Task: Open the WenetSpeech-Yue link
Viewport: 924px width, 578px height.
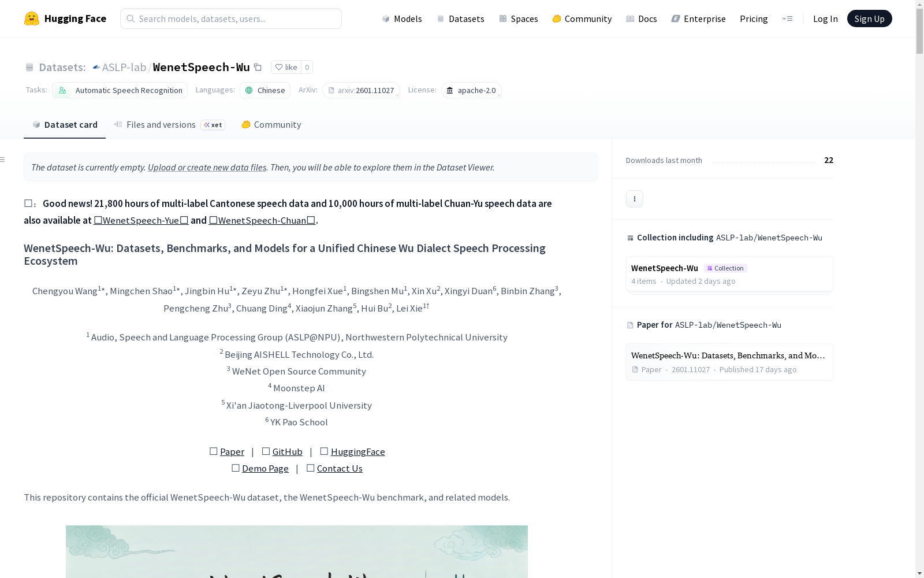Action: click(141, 220)
